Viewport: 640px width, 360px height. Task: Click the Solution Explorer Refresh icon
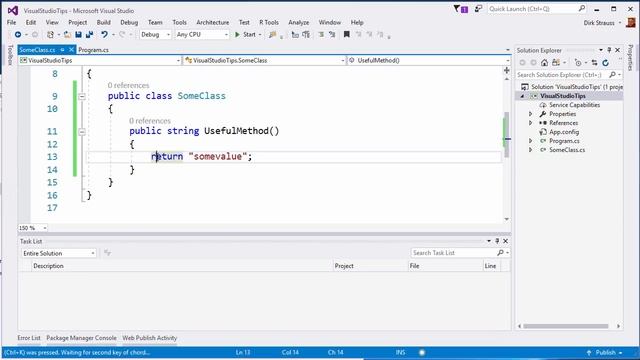click(x=606, y=63)
